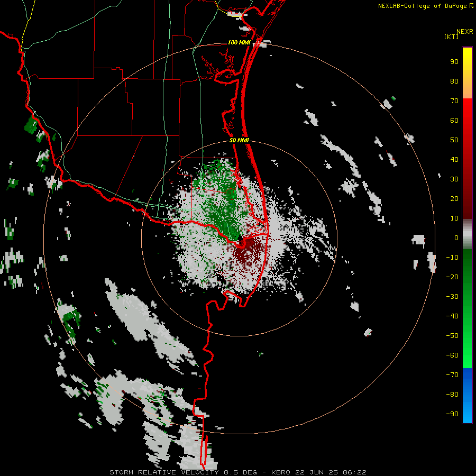Click the positive 20 scale value
Viewport: 476px width, 476px height.
pyautogui.click(x=454, y=198)
